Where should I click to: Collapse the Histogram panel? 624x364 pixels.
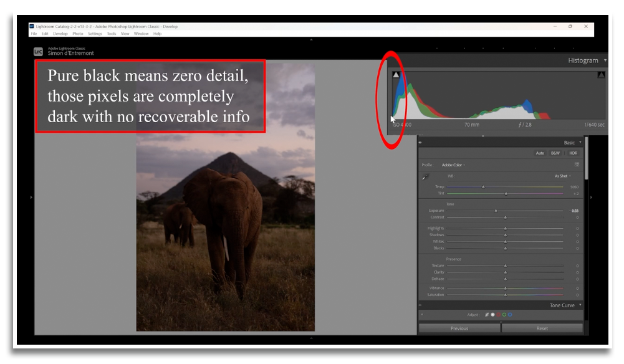point(605,60)
